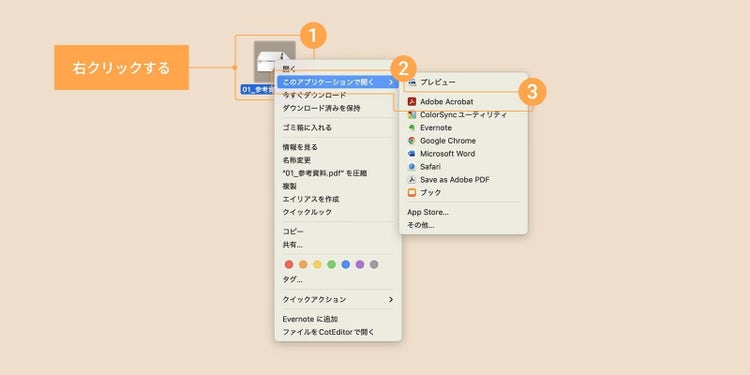Viewport: 750px width, 375px height.
Task: Apply the red tag color
Action: [289, 265]
